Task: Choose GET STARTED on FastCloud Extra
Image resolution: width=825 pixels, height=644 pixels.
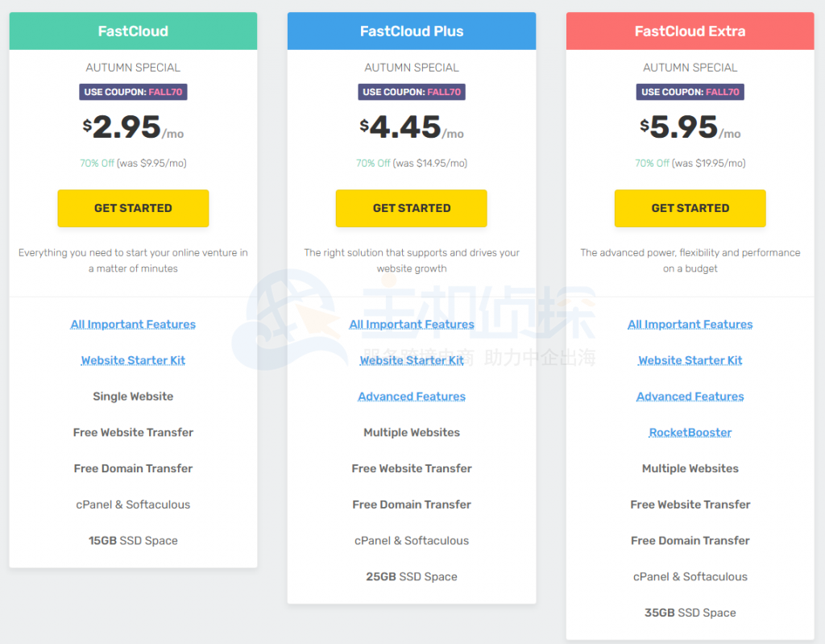Action: click(690, 208)
